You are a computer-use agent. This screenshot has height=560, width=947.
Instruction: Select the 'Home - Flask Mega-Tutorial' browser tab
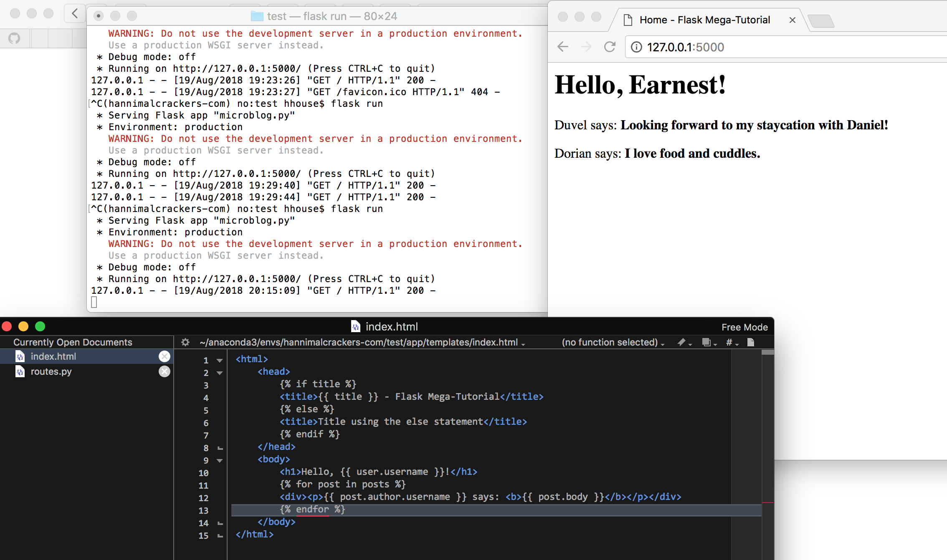[x=704, y=20]
